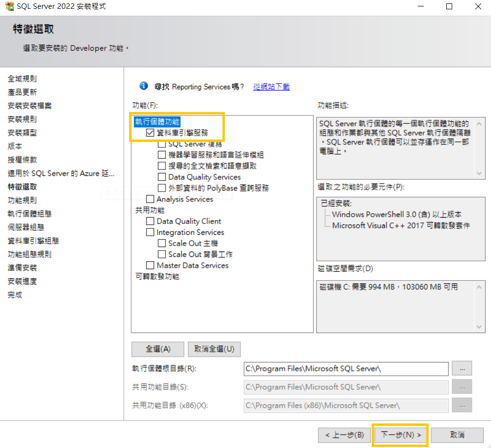Viewport: 491px width, 448px height.
Task: Select the 伺服器組態 step in sidebar
Action: coord(26,227)
